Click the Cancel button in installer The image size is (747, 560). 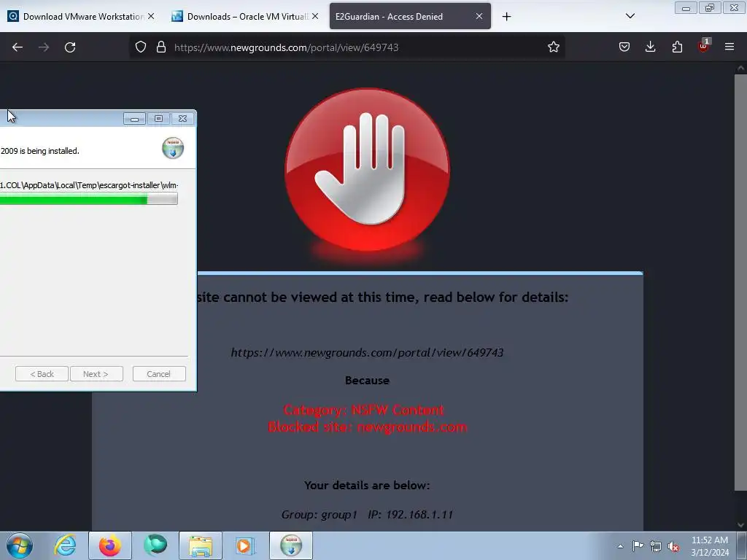click(159, 374)
